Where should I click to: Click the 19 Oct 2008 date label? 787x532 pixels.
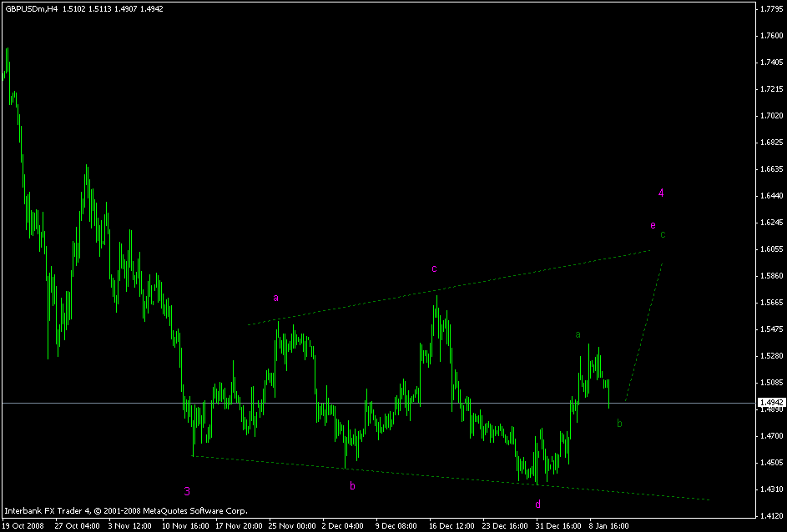click(x=23, y=525)
